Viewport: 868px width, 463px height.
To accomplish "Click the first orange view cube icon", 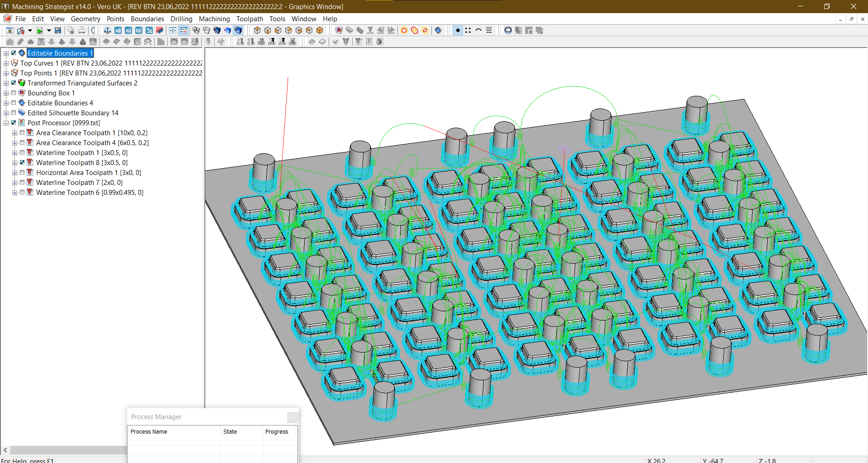I will pyautogui.click(x=257, y=30).
